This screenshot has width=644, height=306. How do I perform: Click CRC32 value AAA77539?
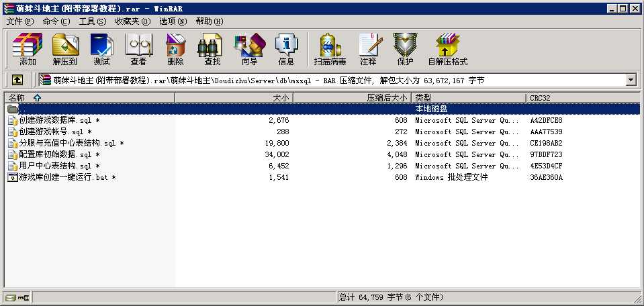546,132
